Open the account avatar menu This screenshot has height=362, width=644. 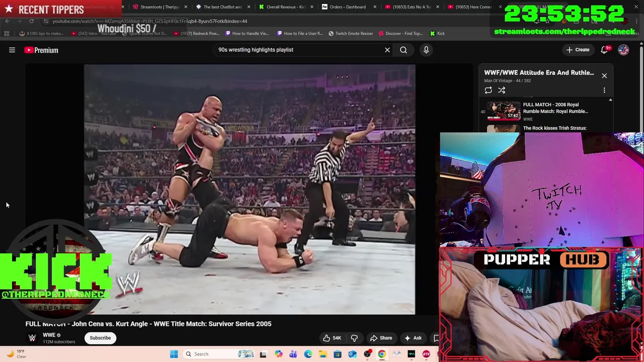coord(623,50)
